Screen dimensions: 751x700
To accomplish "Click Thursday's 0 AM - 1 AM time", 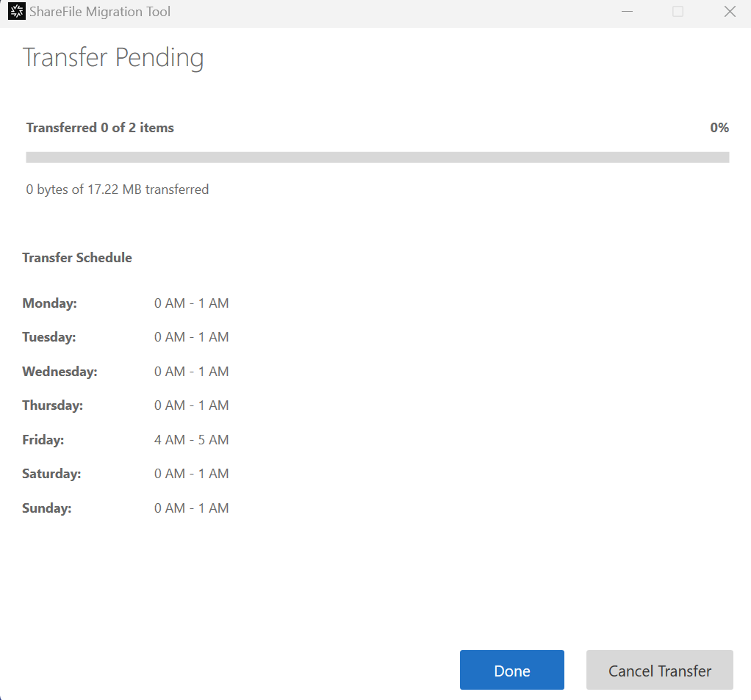I will (x=192, y=405).
